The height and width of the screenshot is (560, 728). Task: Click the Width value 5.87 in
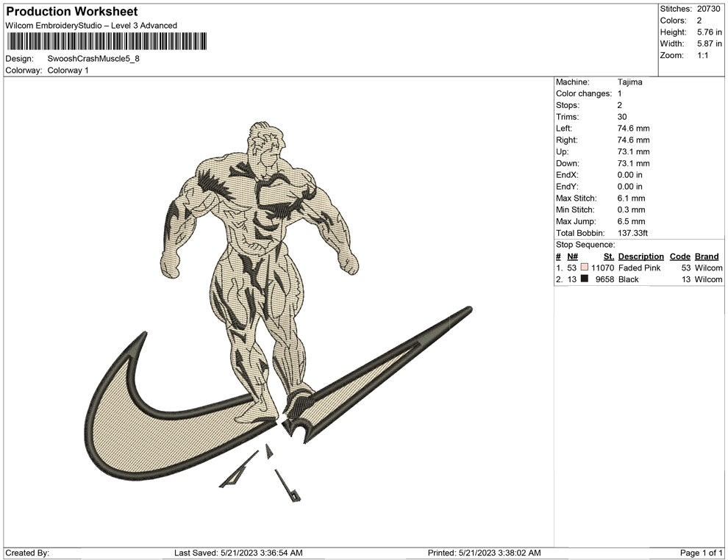pyautogui.click(x=710, y=43)
